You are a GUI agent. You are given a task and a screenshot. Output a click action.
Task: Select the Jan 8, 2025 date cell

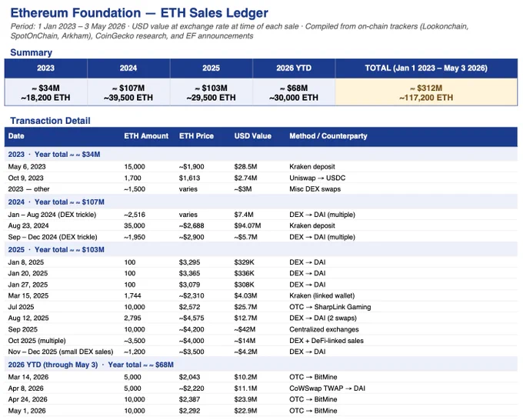(x=25, y=262)
